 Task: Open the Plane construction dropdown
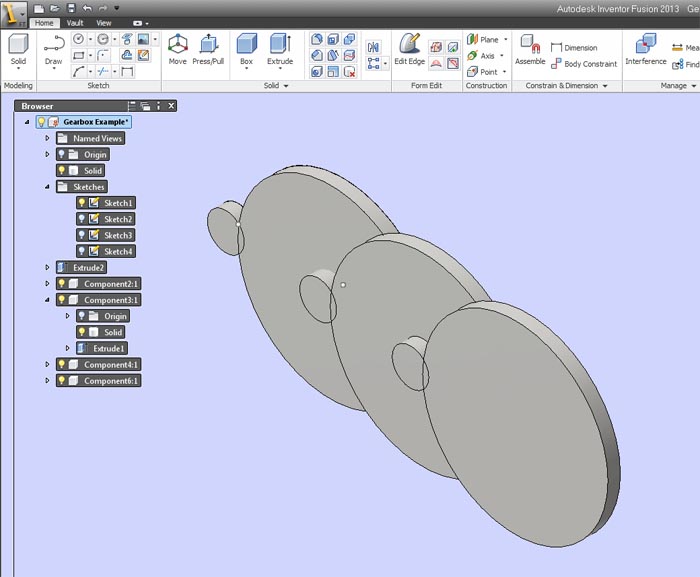[x=506, y=39]
